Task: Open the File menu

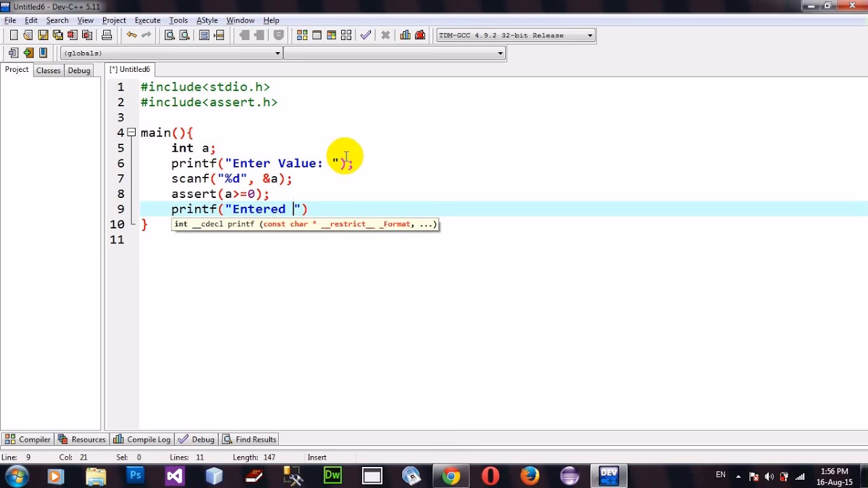Action: (x=10, y=20)
